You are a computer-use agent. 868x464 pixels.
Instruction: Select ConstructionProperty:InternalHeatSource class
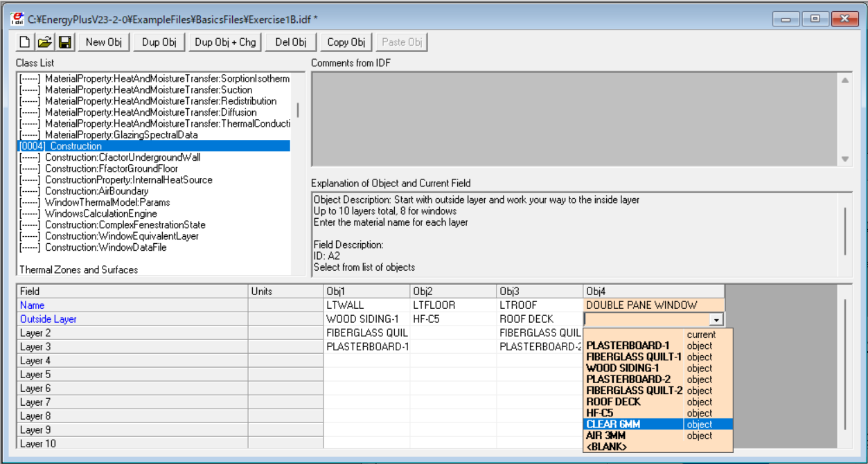154,180
